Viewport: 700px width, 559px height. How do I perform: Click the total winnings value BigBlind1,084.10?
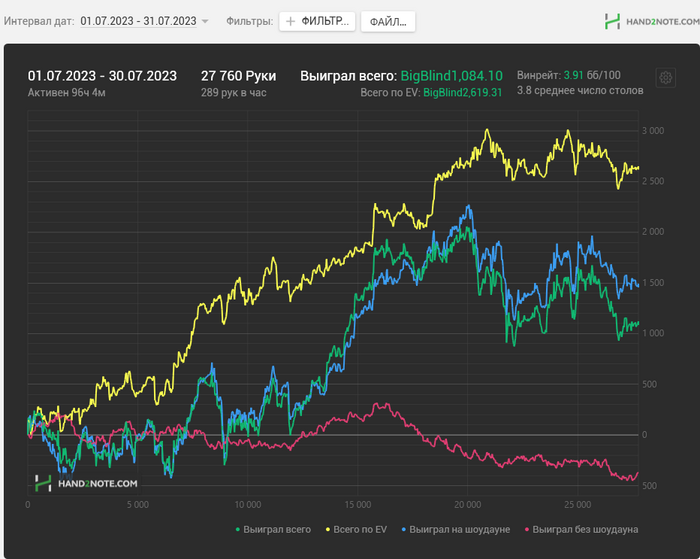(451, 76)
